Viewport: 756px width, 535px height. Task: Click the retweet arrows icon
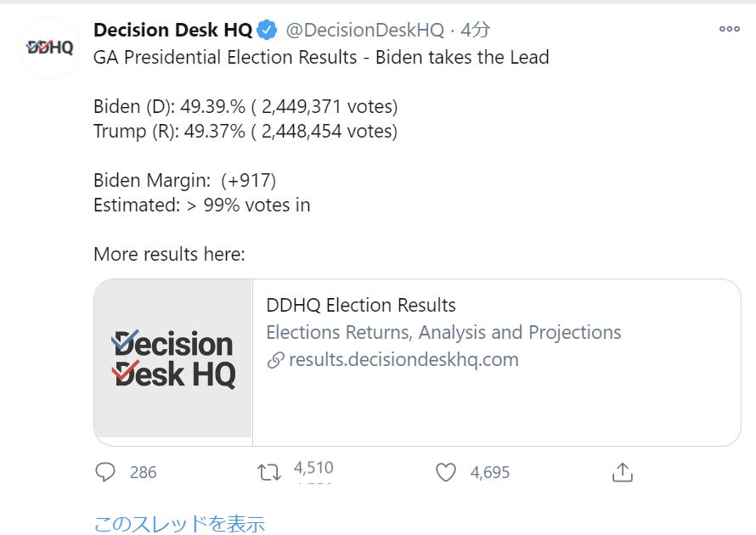(x=268, y=472)
